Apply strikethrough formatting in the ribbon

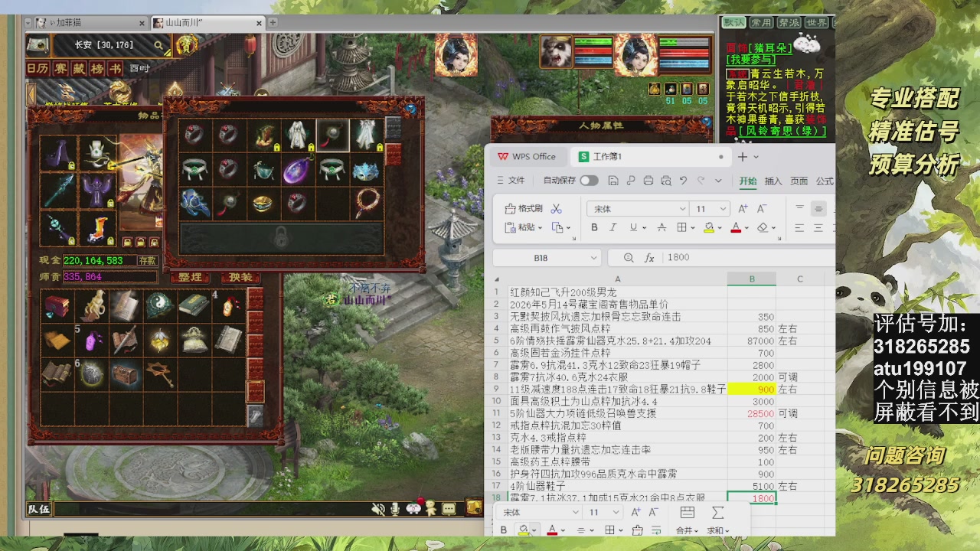pos(661,227)
